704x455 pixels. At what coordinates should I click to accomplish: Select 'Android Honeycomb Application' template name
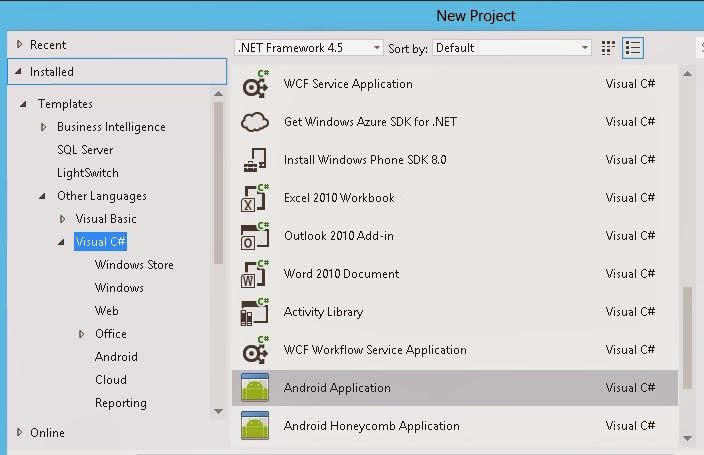(371, 426)
